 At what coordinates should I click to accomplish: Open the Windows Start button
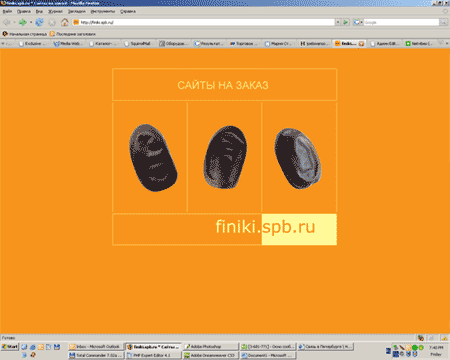point(10,347)
